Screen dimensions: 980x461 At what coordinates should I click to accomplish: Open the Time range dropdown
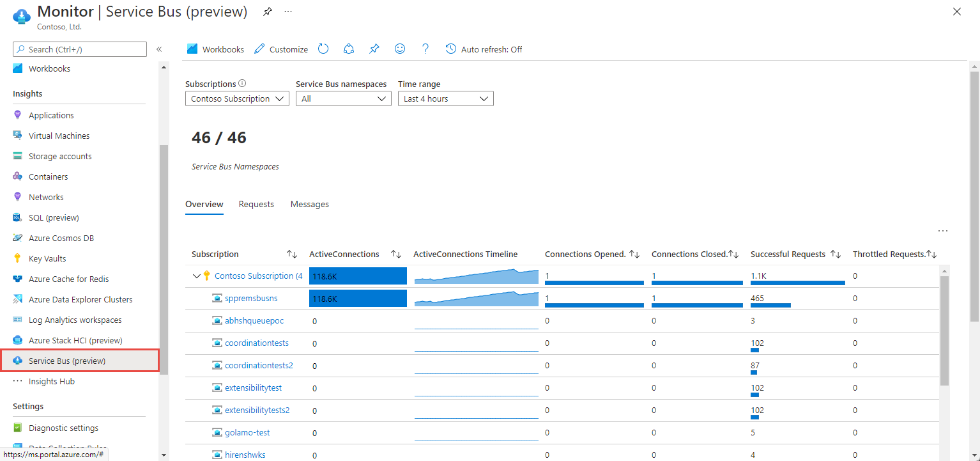[445, 99]
